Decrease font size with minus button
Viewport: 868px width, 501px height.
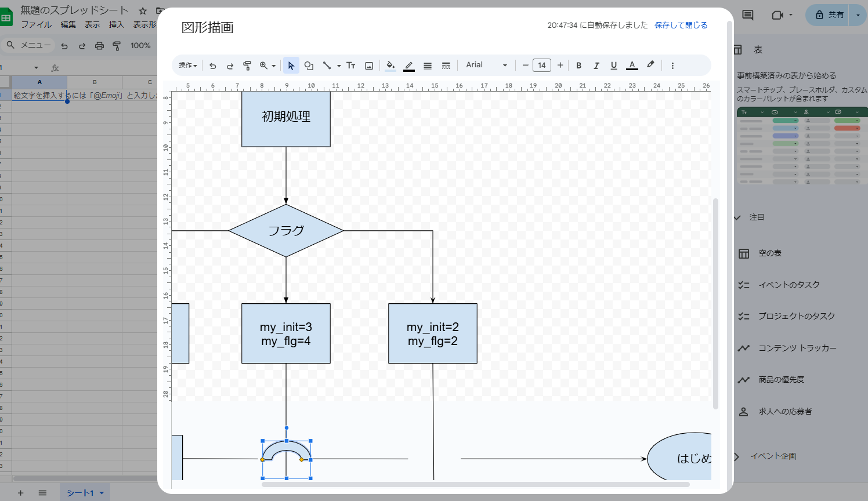point(525,66)
